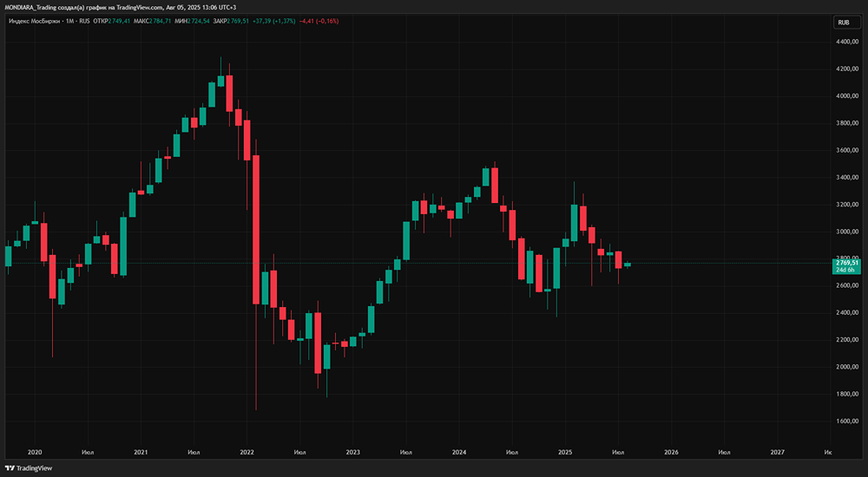
Task: Click the 2400,00 price scale label
Action: pyautogui.click(x=847, y=313)
